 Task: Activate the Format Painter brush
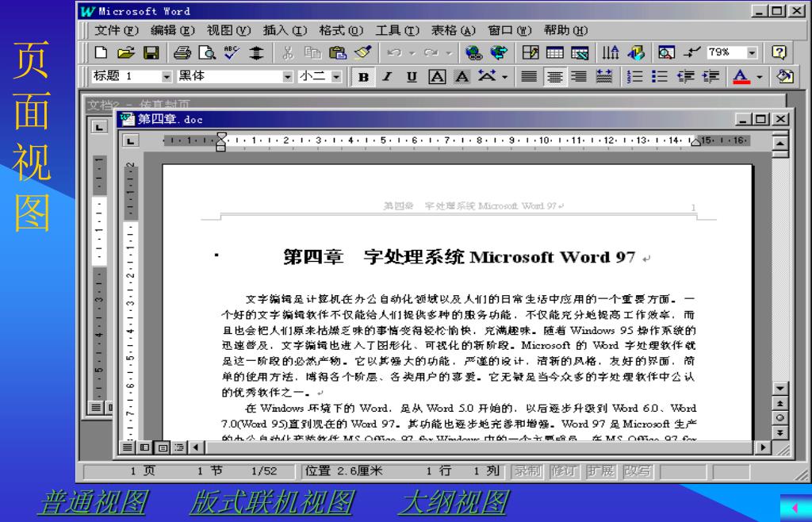point(362,52)
